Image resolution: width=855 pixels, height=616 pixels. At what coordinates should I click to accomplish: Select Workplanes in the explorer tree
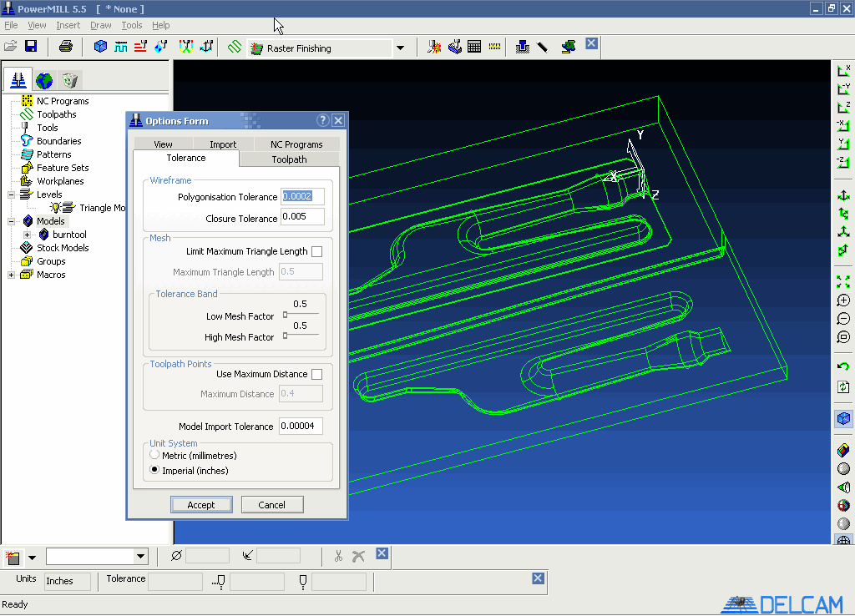[x=60, y=181]
